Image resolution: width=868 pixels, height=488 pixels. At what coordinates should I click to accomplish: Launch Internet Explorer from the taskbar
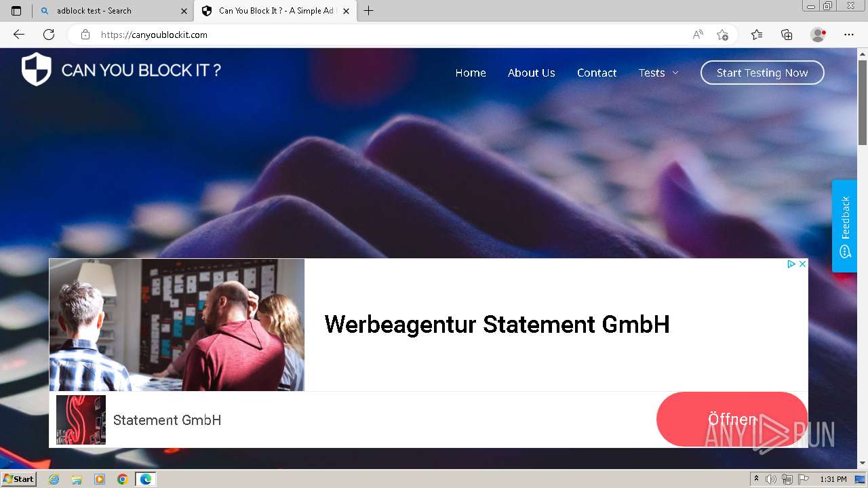point(54,479)
